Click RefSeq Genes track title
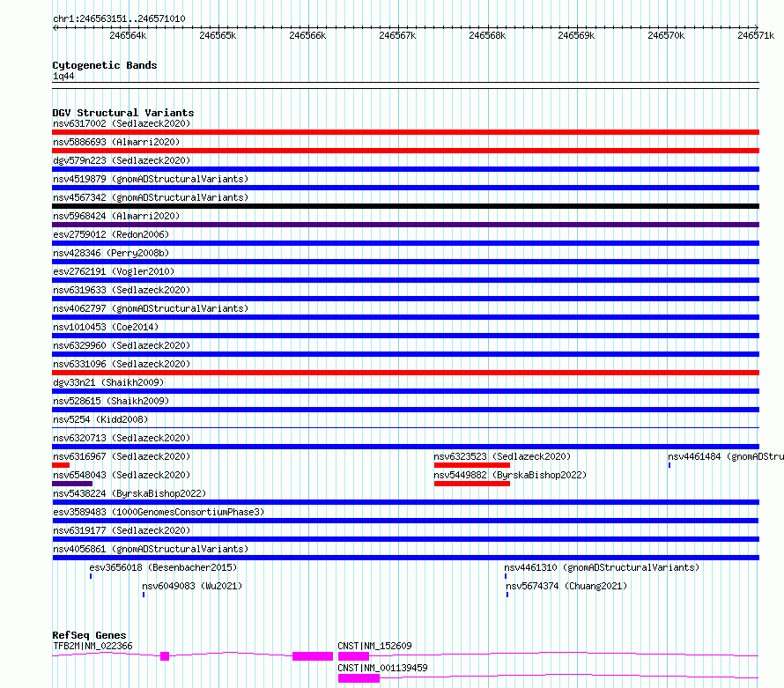This screenshot has height=688, width=784. (89, 635)
